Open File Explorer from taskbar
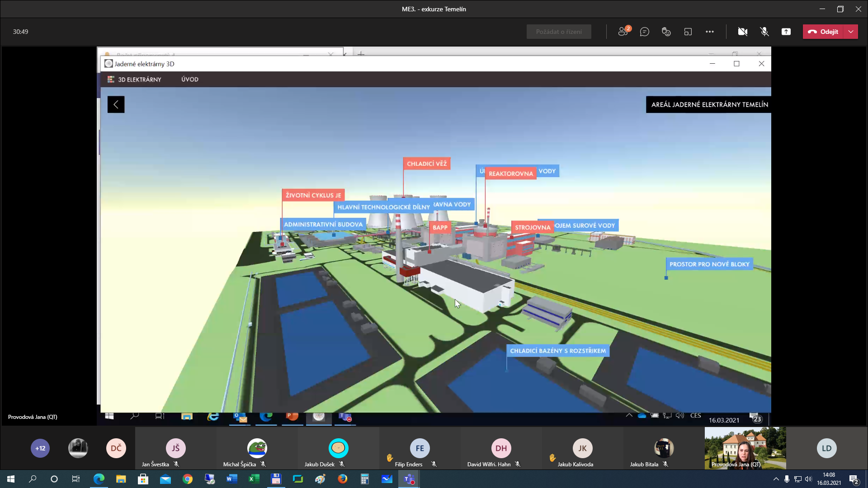 coord(121,479)
